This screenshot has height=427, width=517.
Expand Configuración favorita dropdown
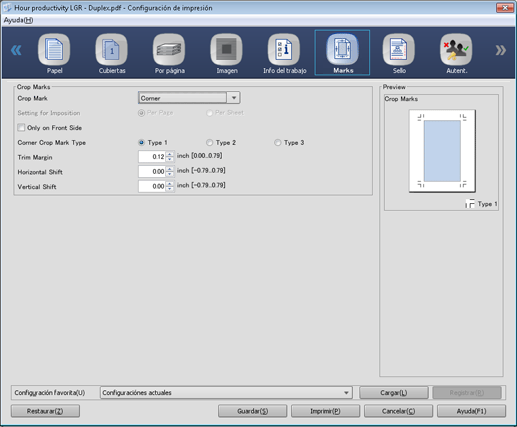click(x=347, y=393)
